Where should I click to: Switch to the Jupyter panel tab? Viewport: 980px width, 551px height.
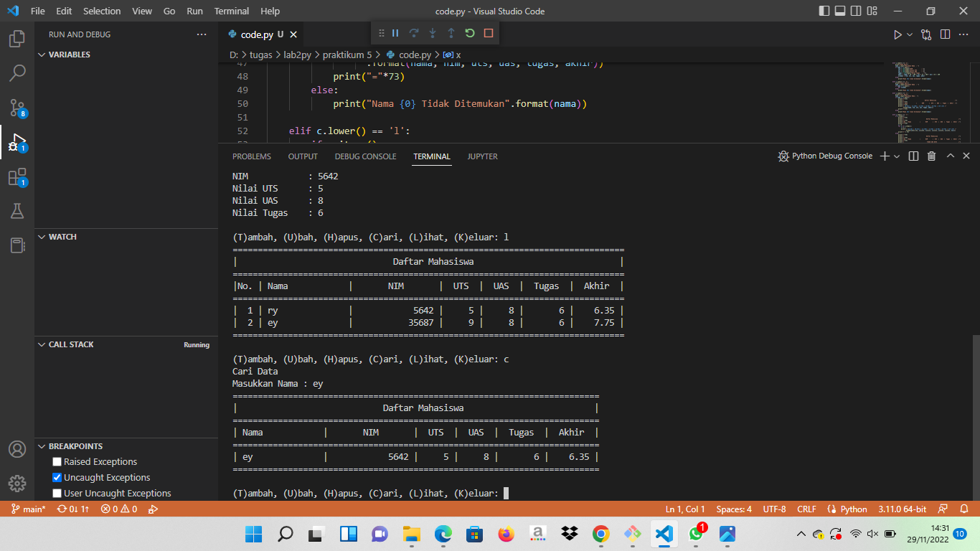coord(482,156)
